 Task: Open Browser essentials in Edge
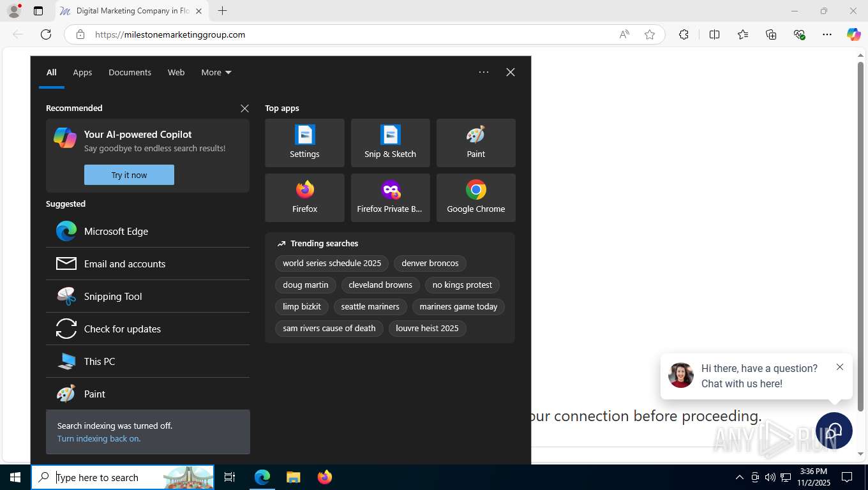pos(799,34)
